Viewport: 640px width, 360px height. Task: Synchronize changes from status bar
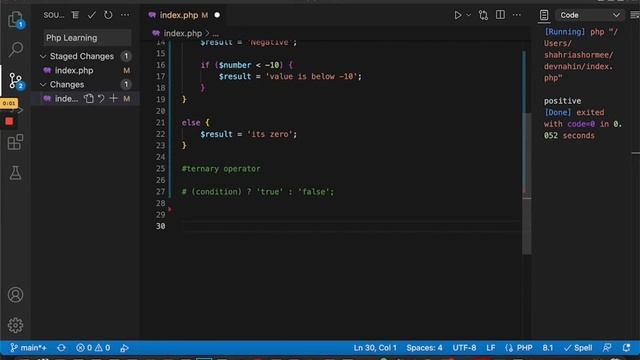click(x=61, y=348)
